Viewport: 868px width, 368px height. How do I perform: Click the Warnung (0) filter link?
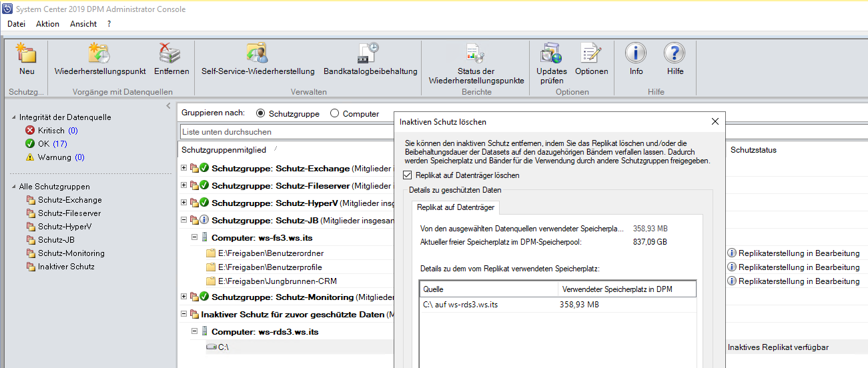point(61,157)
